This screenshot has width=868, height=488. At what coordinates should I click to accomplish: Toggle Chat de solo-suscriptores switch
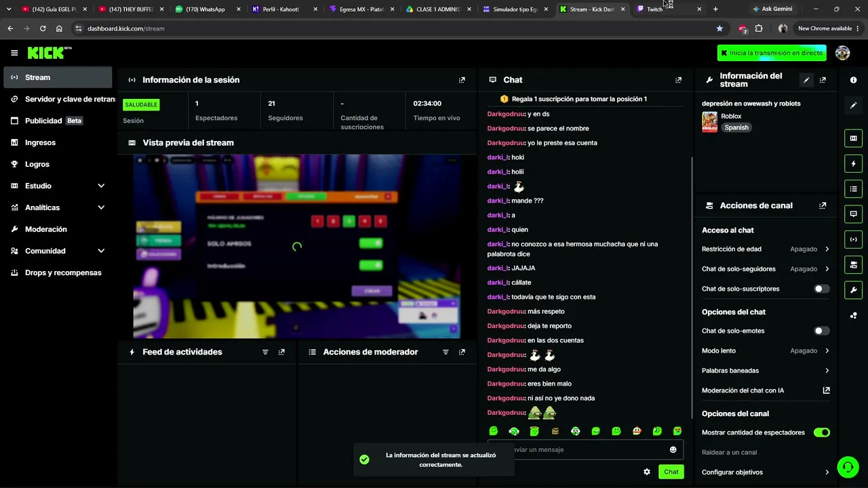821,289
